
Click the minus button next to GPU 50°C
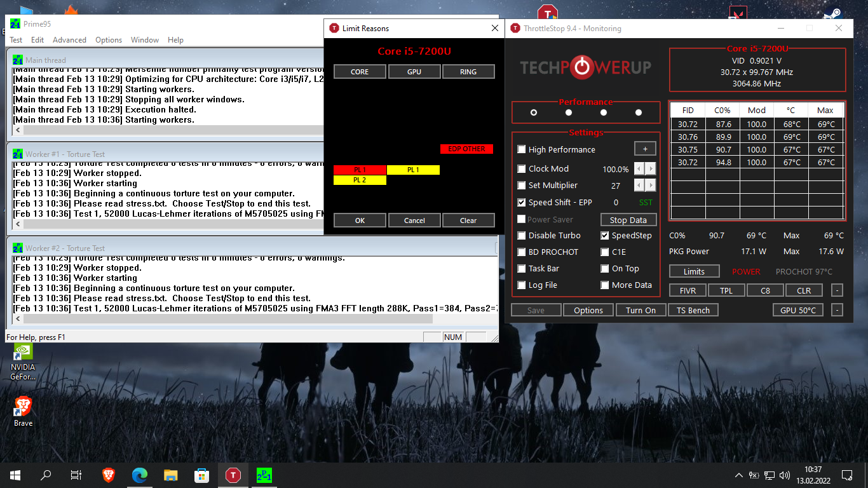coord(837,310)
